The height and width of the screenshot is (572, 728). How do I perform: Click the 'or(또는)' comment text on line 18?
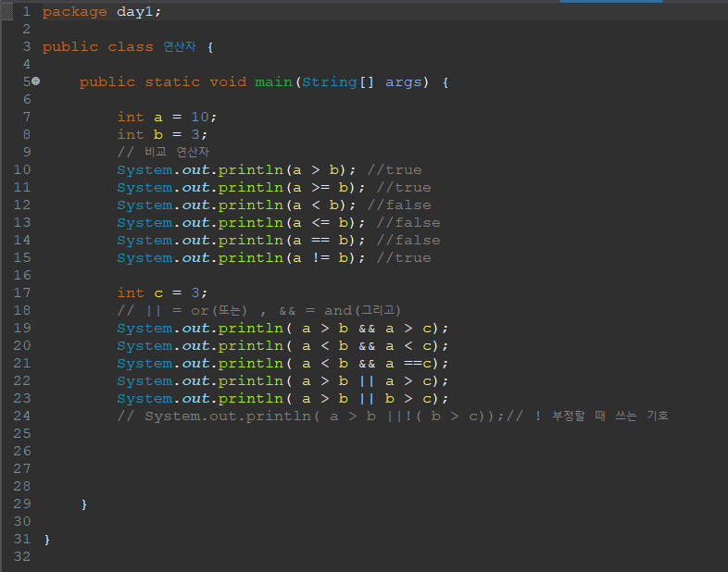tap(220, 310)
